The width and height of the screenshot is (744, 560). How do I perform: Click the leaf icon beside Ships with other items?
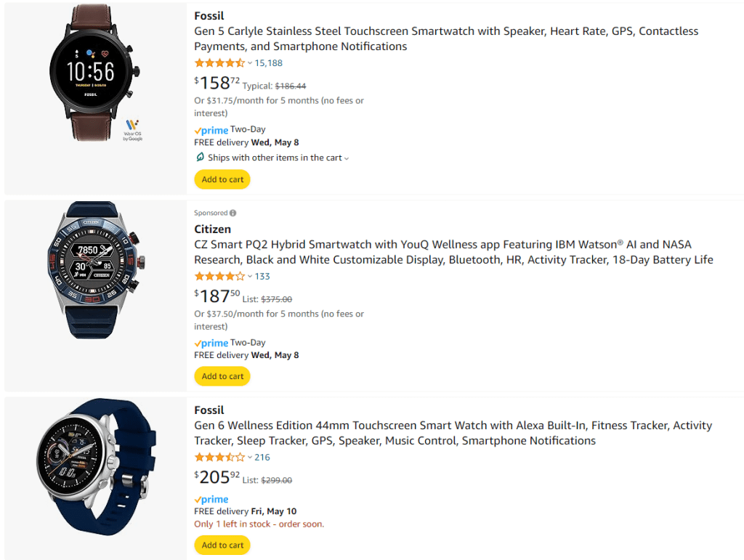point(200,158)
